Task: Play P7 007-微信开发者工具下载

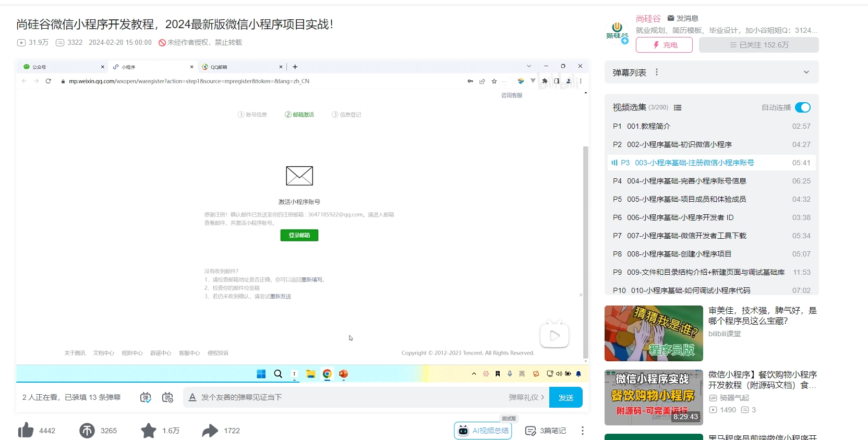Action: point(712,236)
